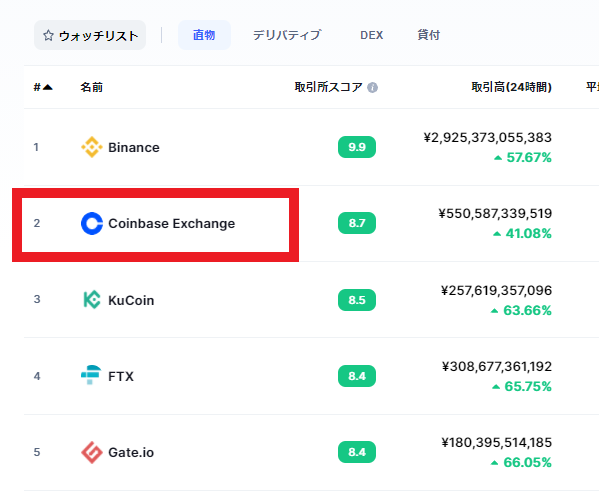Click Gate.io's 8.4 score badge
The width and height of the screenshot is (599, 497).
coord(357,452)
